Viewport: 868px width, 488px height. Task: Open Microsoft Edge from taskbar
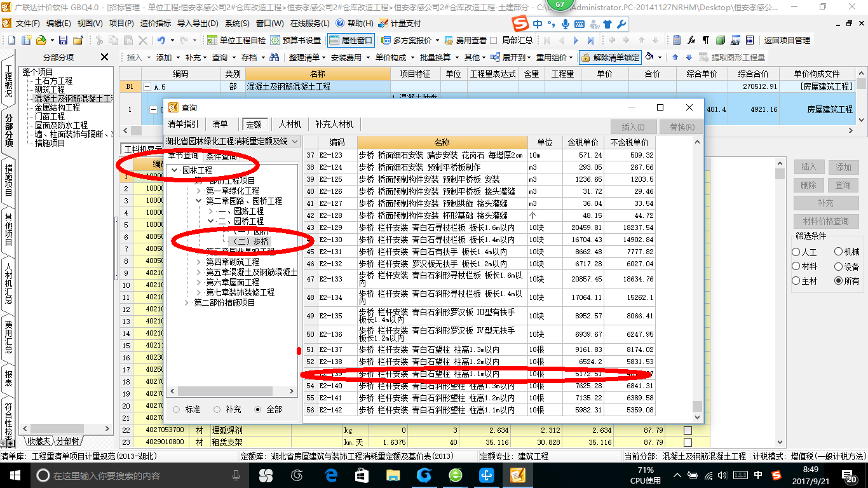[331, 475]
